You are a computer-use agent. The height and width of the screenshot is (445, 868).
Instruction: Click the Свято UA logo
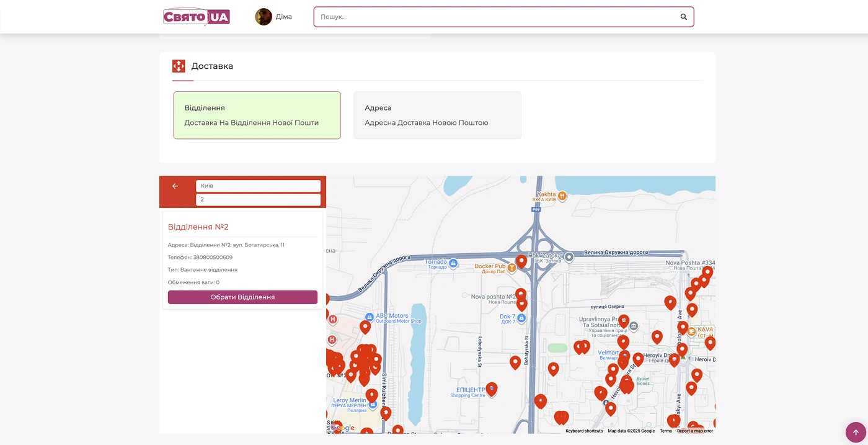(x=197, y=17)
